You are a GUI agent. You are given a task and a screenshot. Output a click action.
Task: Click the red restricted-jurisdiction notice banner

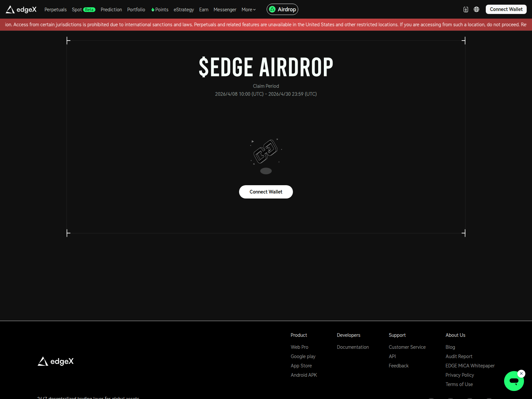pos(266,25)
